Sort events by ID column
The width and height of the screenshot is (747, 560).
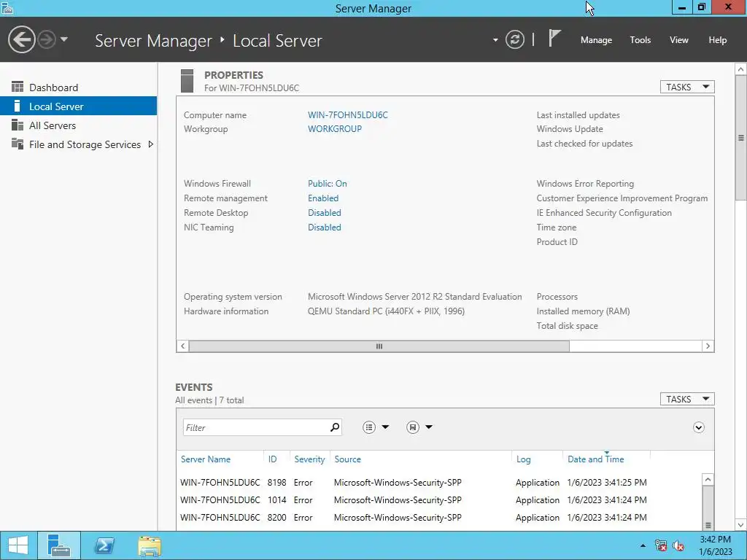point(272,459)
